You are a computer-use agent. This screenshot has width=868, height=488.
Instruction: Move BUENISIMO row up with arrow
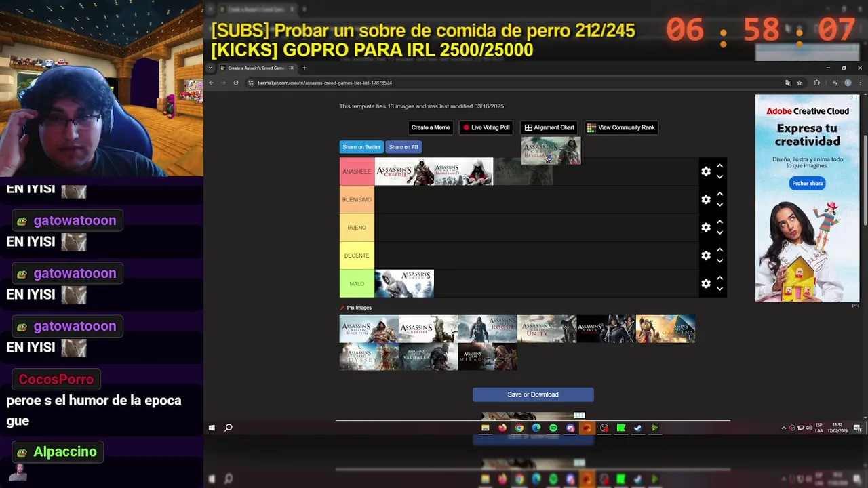[x=719, y=195]
